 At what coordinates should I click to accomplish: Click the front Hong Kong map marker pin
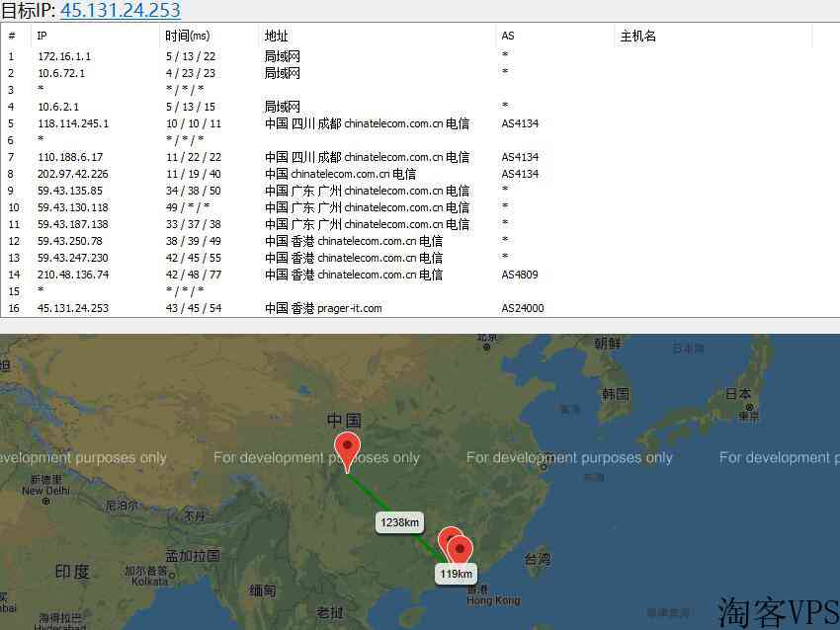[x=460, y=549]
